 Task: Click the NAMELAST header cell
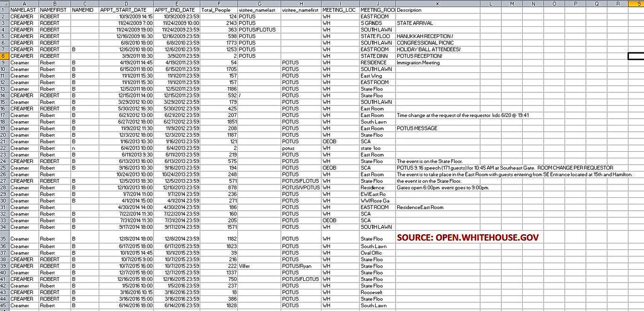coord(24,10)
